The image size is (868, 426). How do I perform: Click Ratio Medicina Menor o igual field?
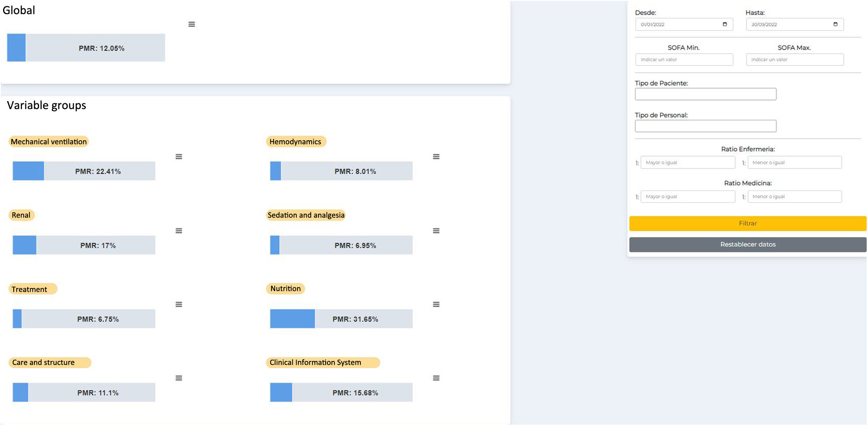795,197
